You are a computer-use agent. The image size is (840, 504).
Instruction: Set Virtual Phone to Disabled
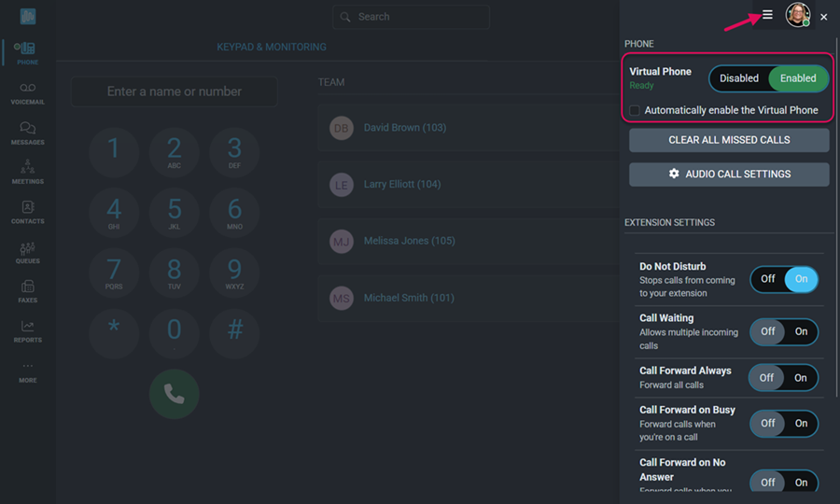click(x=739, y=78)
